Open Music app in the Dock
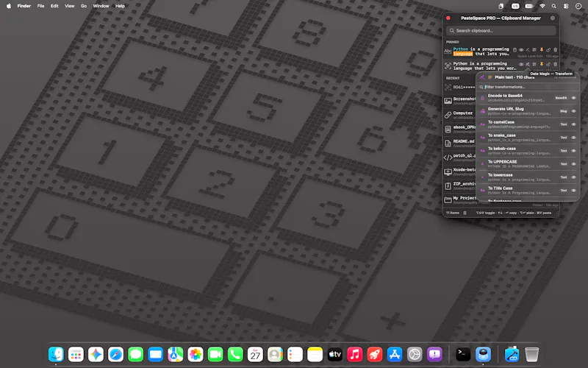 pos(355,354)
